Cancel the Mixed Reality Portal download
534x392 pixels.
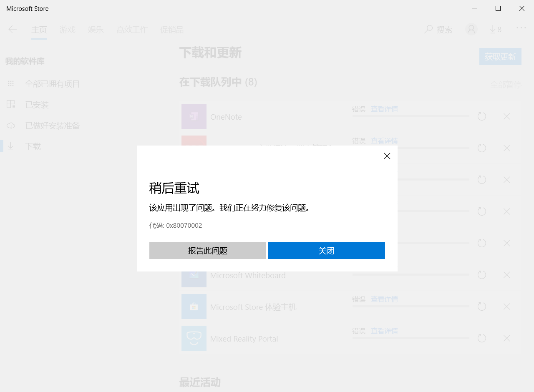coord(507,338)
